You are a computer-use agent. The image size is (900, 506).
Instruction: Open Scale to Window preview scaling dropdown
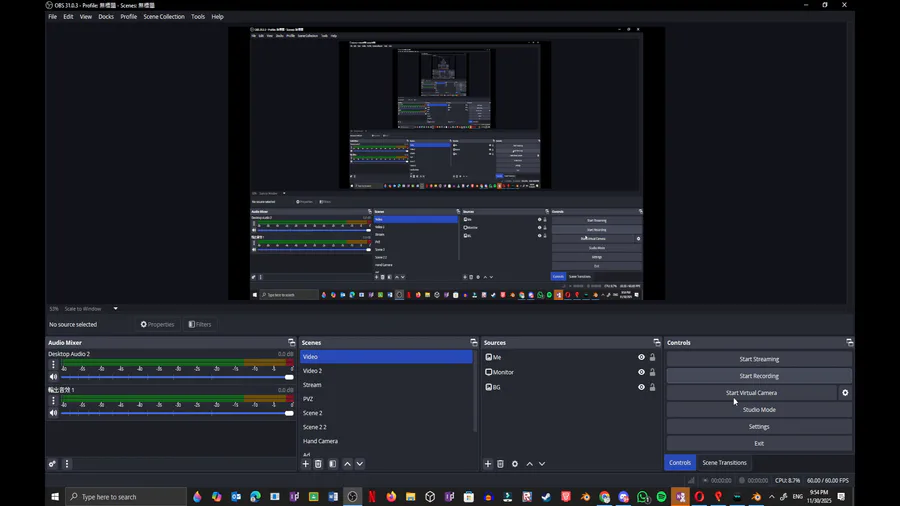[91, 309]
